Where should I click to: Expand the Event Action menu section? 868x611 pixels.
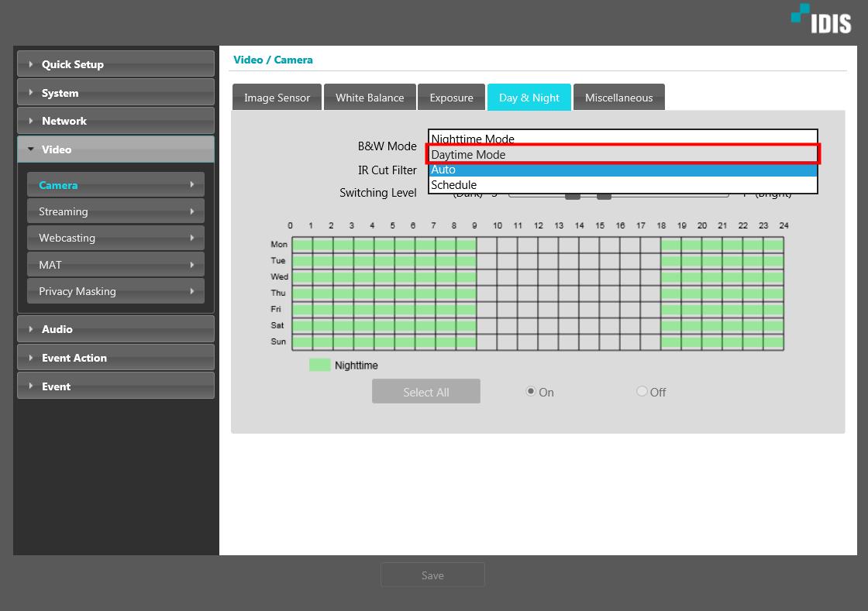click(115, 358)
